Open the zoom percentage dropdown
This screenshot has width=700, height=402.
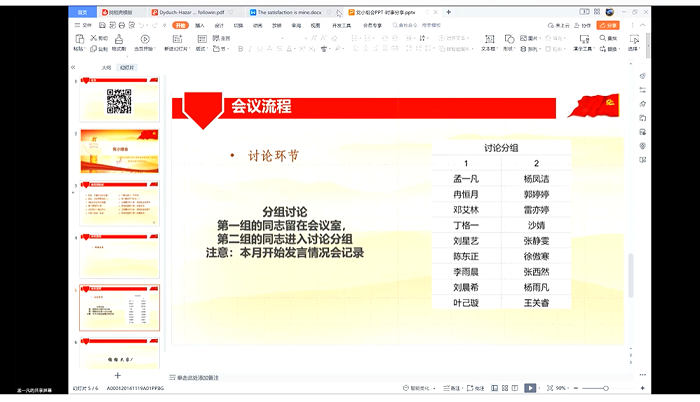pos(563,387)
